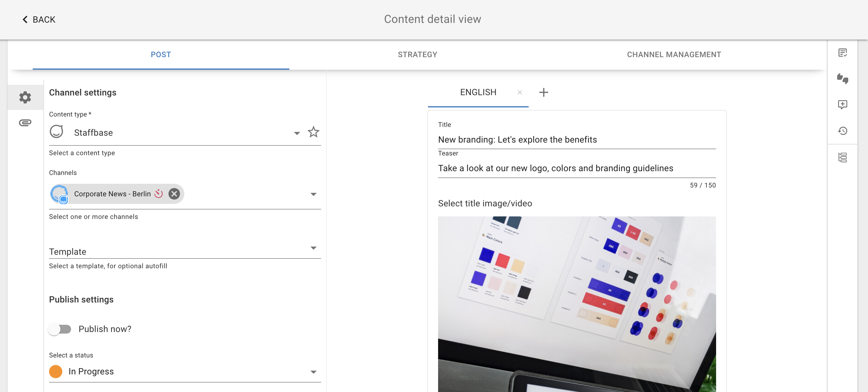Click the orange In Progress status dot

(x=56, y=372)
